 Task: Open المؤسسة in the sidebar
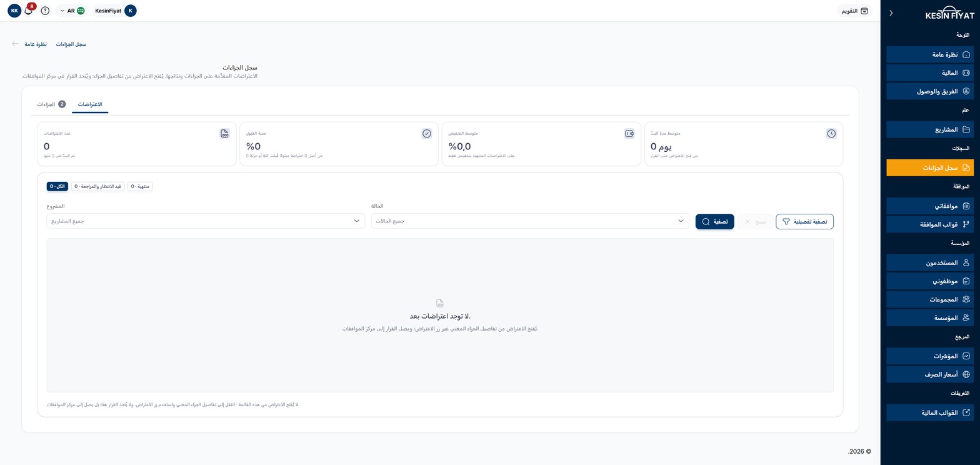[930, 317]
